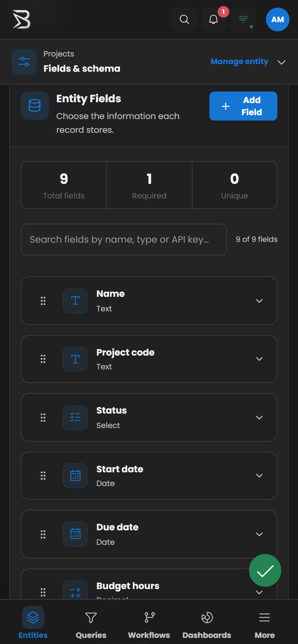298x644 pixels.
Task: Click the 'Budget hours' field name
Action: [128, 586]
